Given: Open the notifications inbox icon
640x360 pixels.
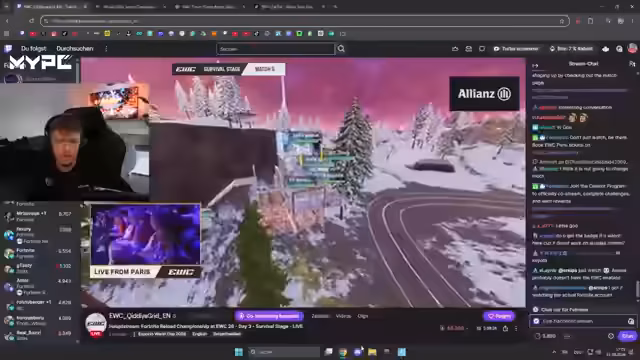Looking at the screenshot, I should (469, 49).
